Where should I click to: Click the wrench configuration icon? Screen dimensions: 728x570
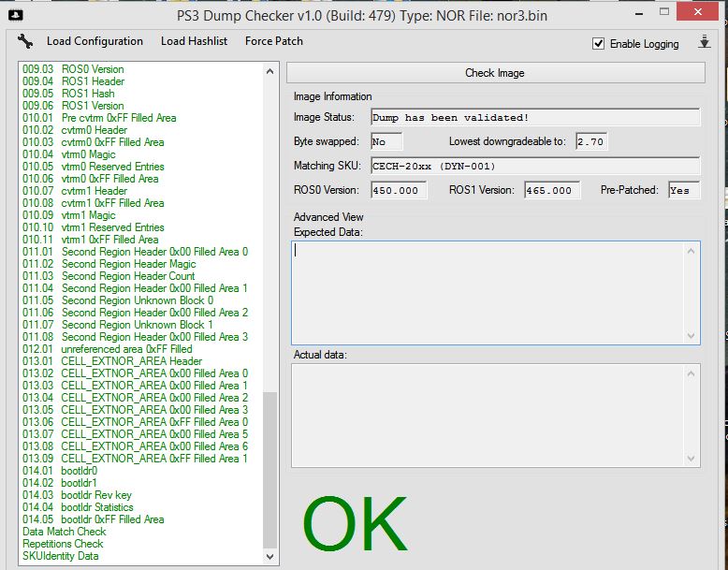(25, 41)
